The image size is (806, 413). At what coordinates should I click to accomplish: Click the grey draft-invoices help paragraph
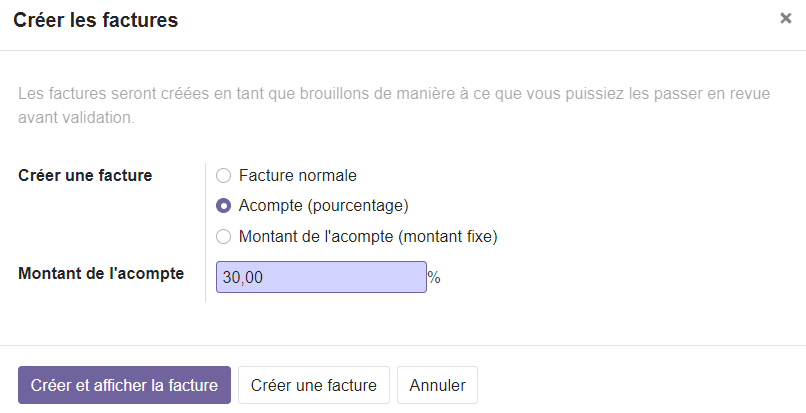coord(394,105)
